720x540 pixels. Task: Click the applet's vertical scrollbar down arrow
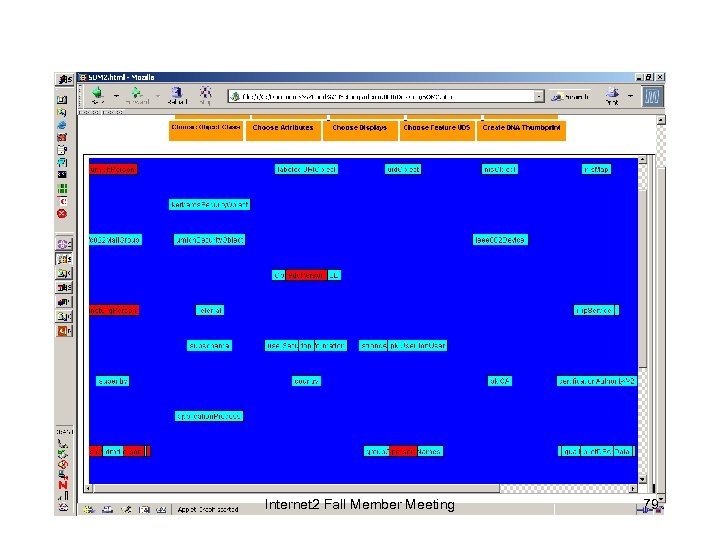click(x=643, y=479)
